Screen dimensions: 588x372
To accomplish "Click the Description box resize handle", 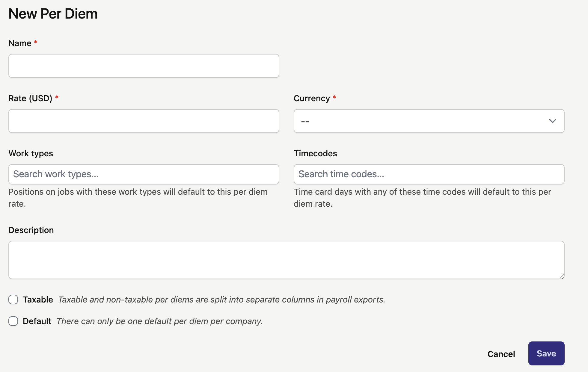I will pos(562,276).
